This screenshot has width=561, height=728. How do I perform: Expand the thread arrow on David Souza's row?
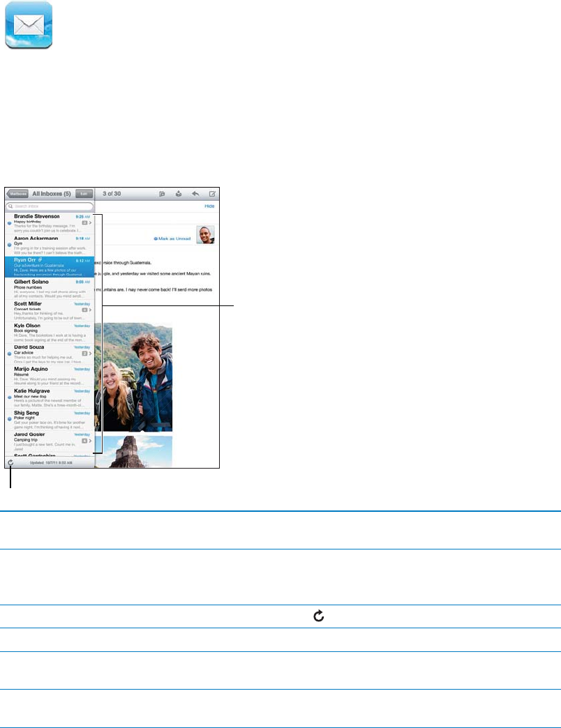click(90, 354)
